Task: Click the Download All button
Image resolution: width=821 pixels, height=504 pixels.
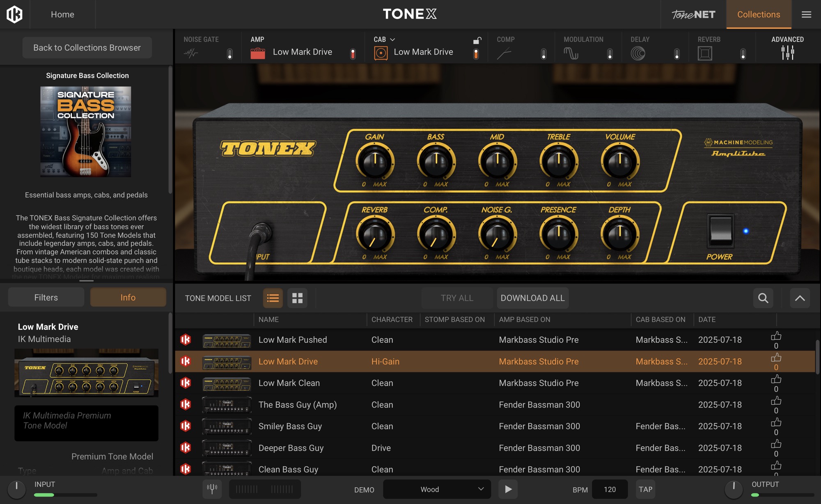Action: [x=532, y=298]
